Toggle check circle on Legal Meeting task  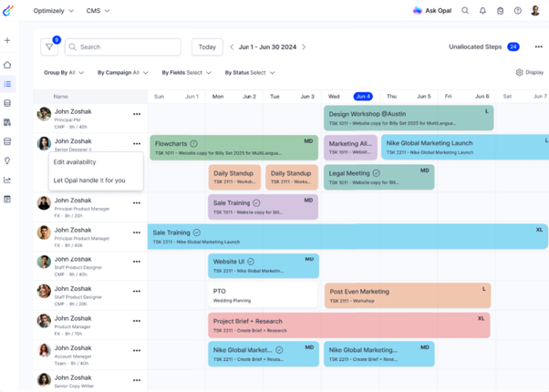click(376, 173)
